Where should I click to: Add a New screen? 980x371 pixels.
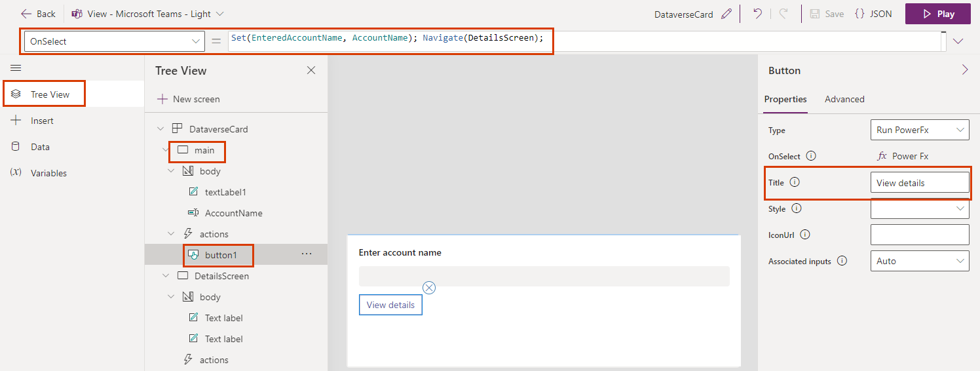[x=189, y=99]
